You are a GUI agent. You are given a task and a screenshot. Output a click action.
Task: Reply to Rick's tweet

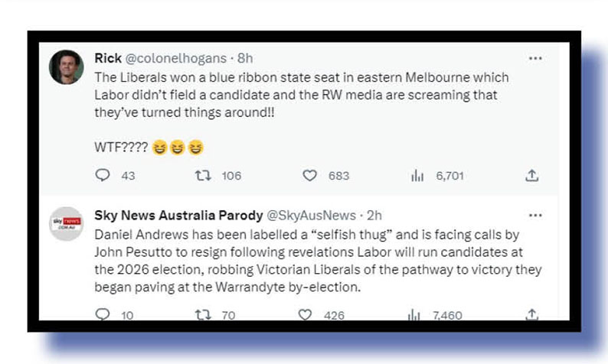[x=103, y=176]
